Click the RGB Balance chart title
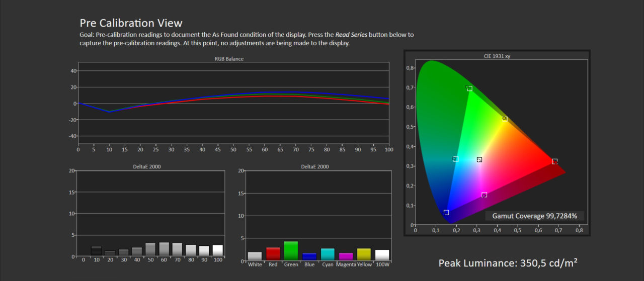This screenshot has height=281, width=644. pyautogui.click(x=229, y=59)
